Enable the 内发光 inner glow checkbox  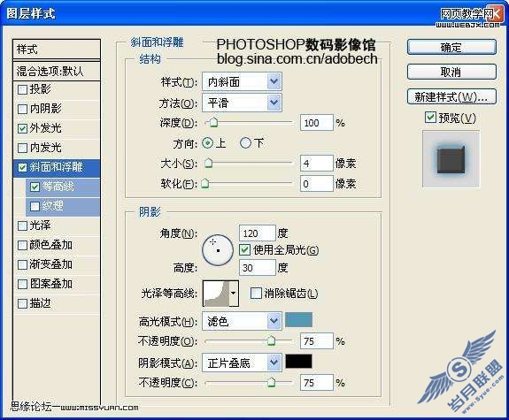click(22, 148)
